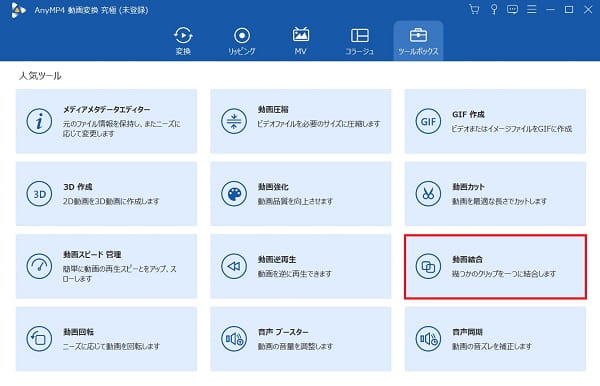Open the GIF 作成 tool card
The width and height of the screenshot is (600, 386).
pyautogui.click(x=495, y=121)
